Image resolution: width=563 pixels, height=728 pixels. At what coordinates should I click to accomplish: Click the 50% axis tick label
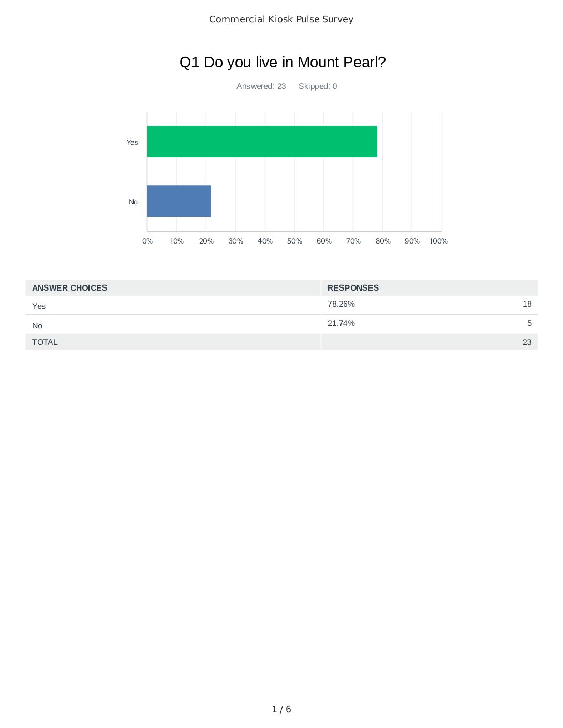click(x=294, y=241)
